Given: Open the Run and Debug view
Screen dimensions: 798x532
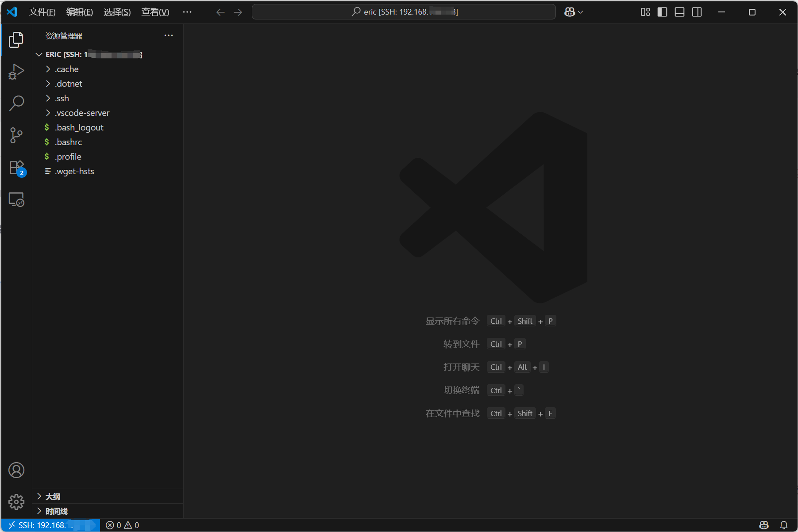Looking at the screenshot, I should (x=16, y=71).
